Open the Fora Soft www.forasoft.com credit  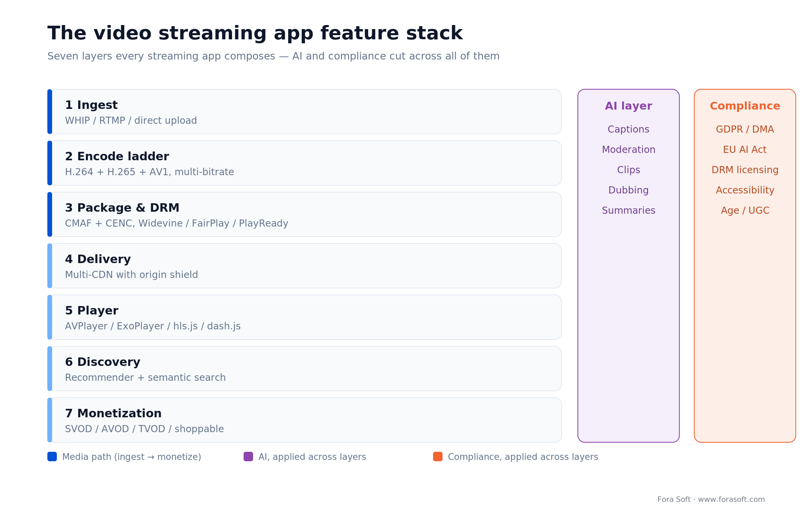coord(711,499)
